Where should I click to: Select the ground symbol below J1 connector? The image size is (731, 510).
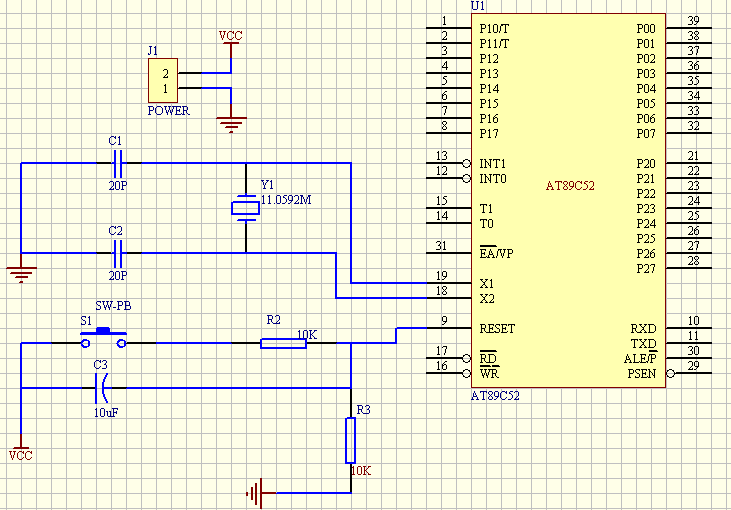click(231, 124)
